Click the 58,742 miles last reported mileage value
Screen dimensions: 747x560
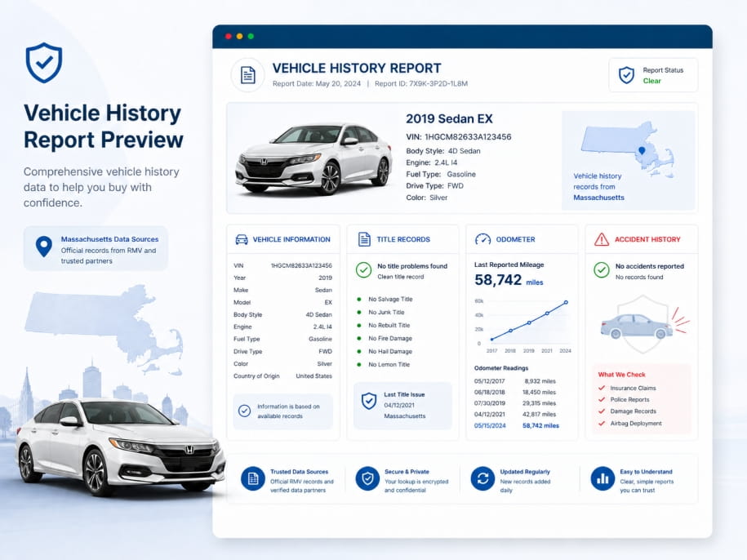(x=509, y=280)
